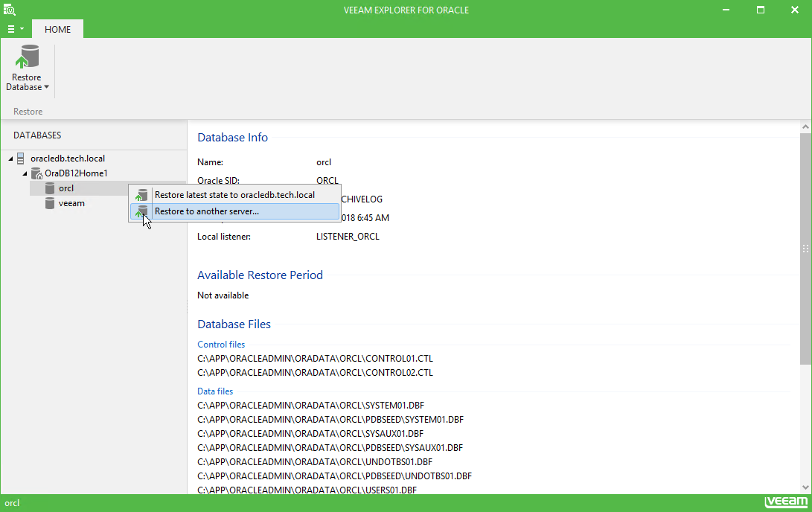This screenshot has height=512, width=812.
Task: Click the oracledb.tech.local server icon
Action: pos(21,159)
